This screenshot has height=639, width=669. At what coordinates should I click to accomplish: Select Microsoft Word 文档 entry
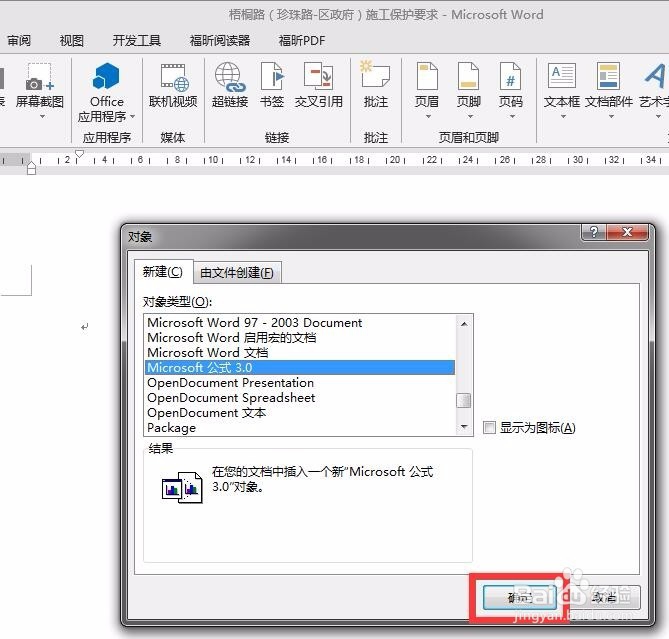[300, 352]
